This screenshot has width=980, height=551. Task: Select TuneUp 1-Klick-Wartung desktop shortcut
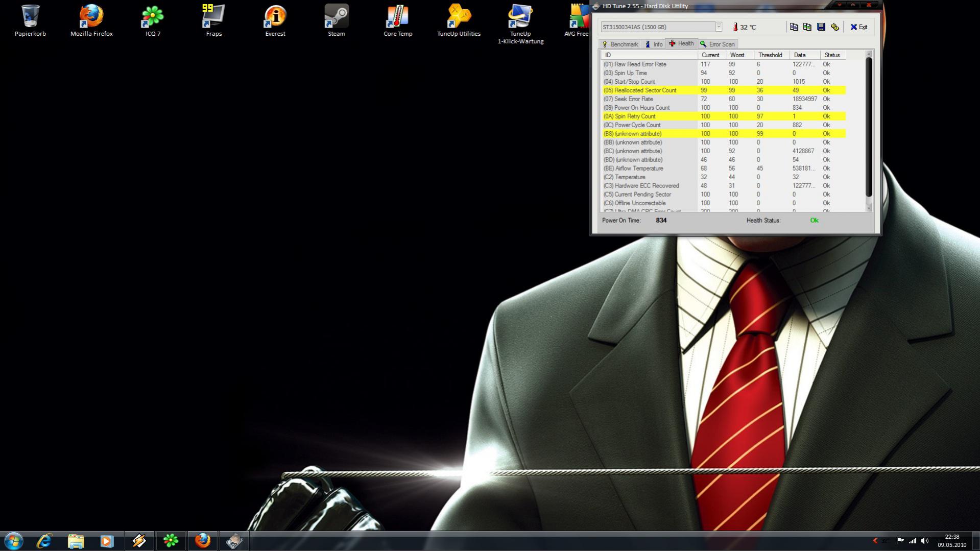pos(520,25)
